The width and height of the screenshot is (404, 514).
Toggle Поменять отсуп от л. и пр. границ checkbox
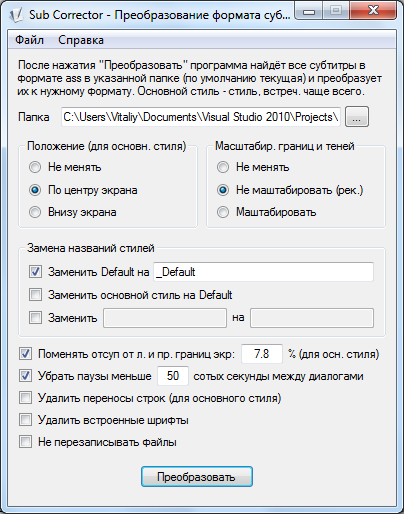(x=25, y=354)
